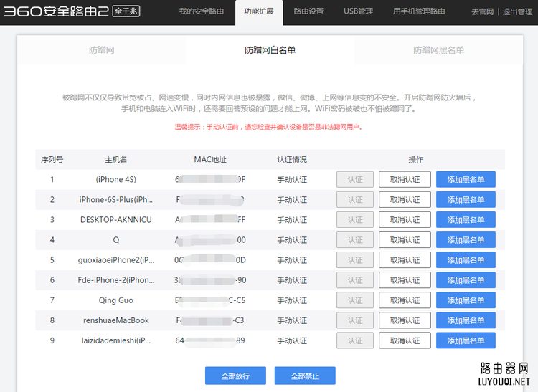Screen dimensions: 538x392
Task: Click 添加黑名单 for Qing Guo
Action: (x=466, y=300)
